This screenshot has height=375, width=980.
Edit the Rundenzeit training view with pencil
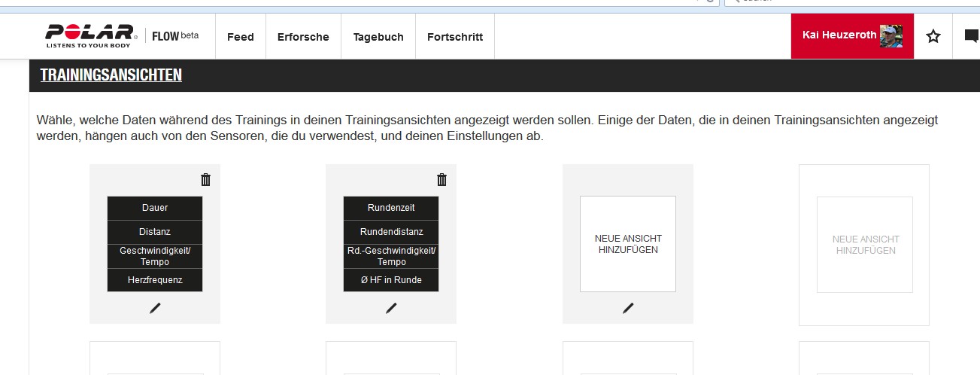pyautogui.click(x=391, y=308)
